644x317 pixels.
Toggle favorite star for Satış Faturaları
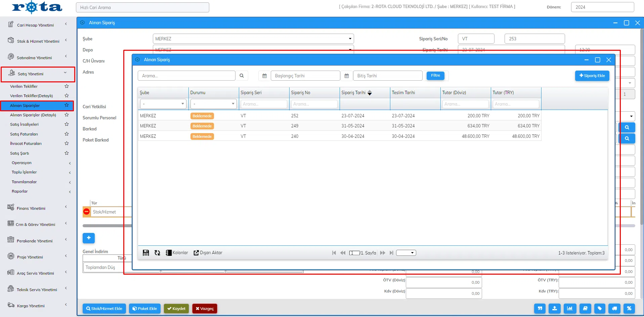(x=67, y=134)
